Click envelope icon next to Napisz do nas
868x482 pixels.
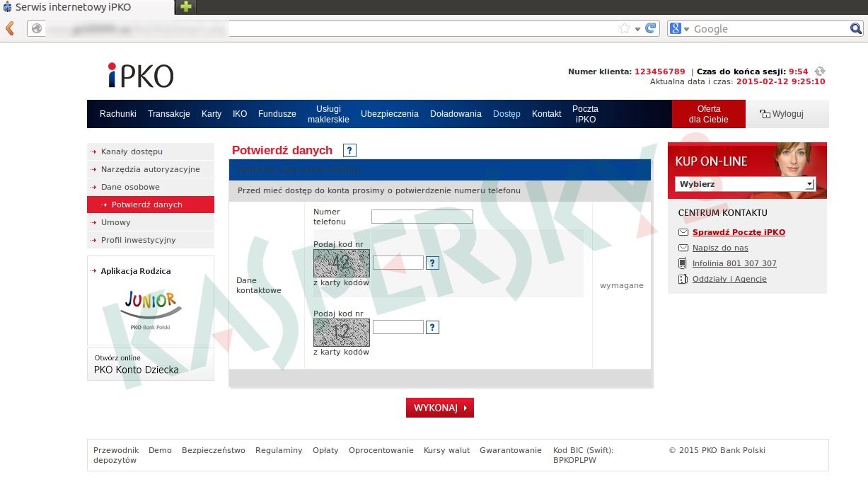coord(683,248)
